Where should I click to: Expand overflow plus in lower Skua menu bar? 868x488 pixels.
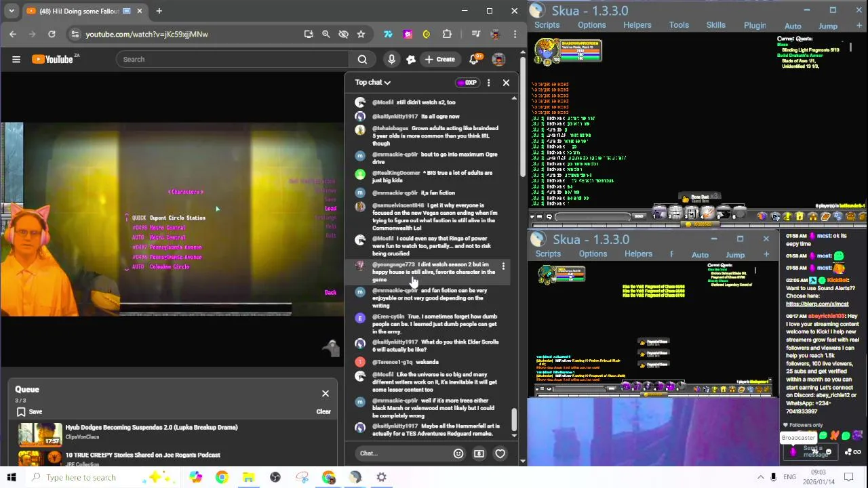coord(766,255)
